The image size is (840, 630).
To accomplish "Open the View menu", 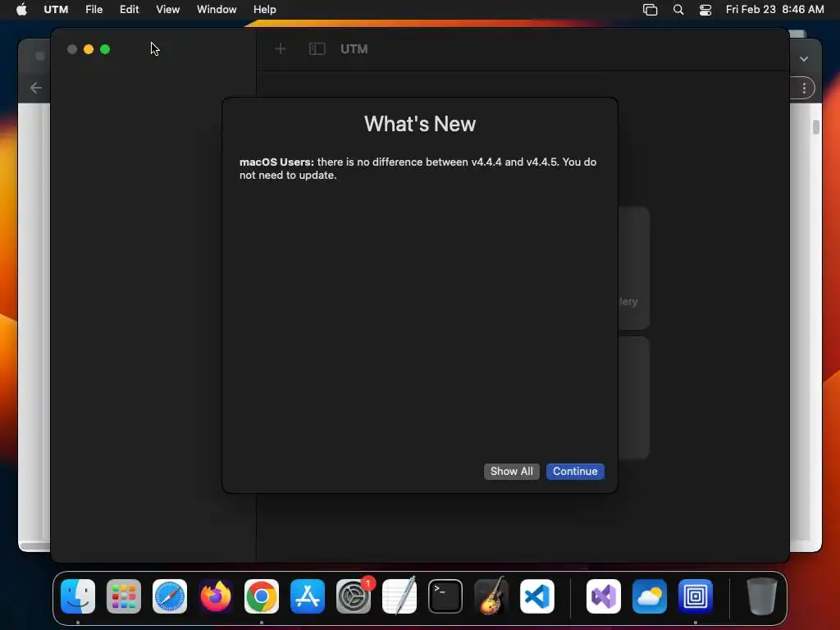I will point(167,10).
